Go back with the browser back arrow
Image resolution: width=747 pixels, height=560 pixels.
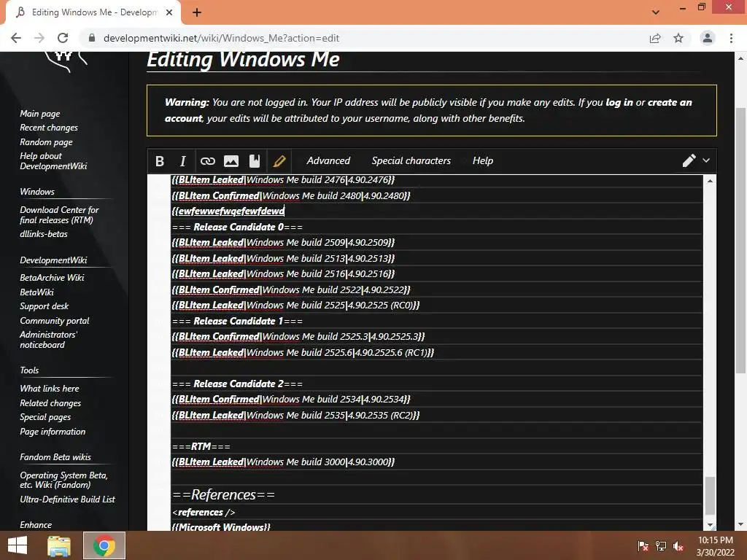tap(16, 38)
